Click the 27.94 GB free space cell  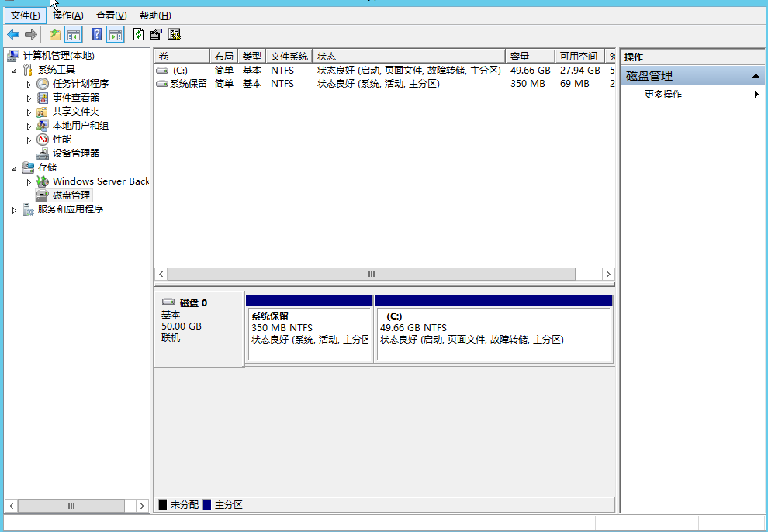point(580,71)
